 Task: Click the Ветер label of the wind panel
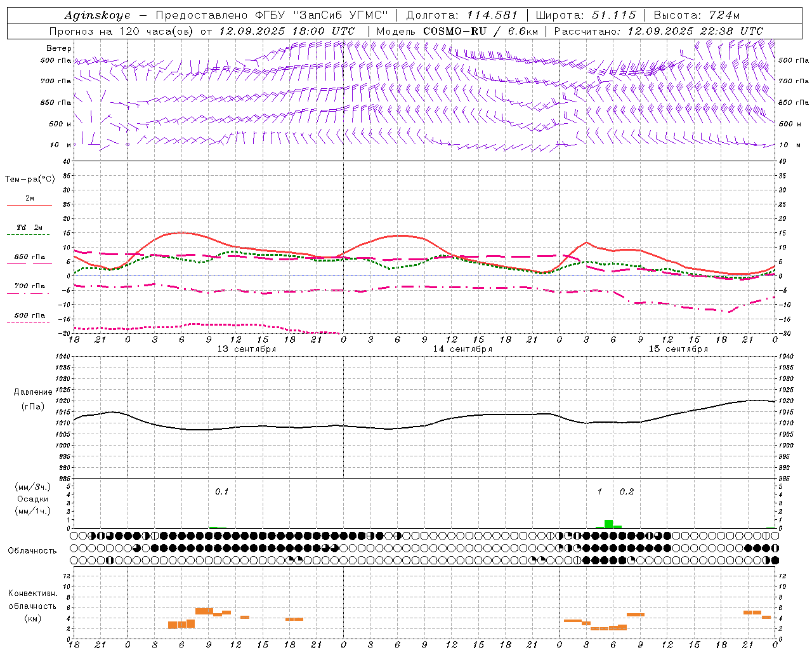58,48
